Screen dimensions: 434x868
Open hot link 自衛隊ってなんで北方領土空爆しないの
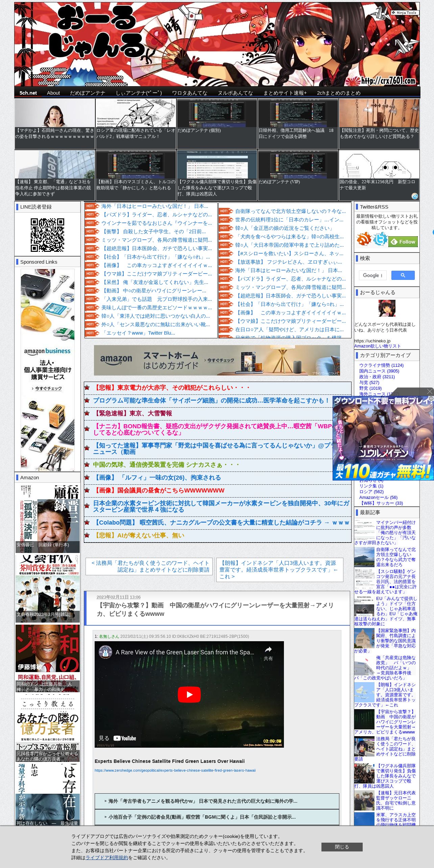(x=290, y=211)
